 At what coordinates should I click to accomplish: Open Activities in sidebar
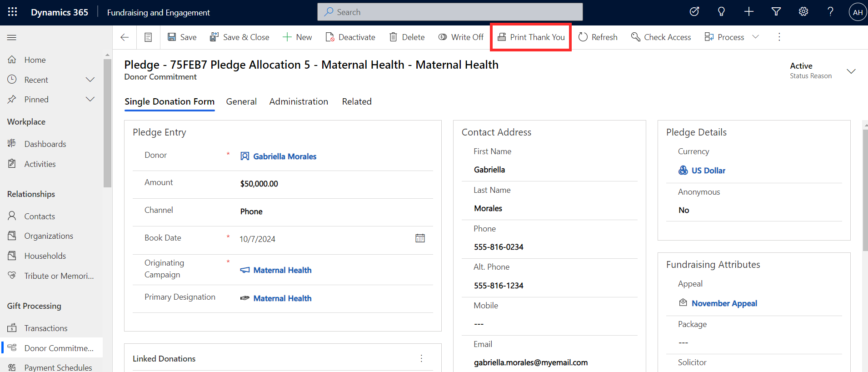pos(51,164)
